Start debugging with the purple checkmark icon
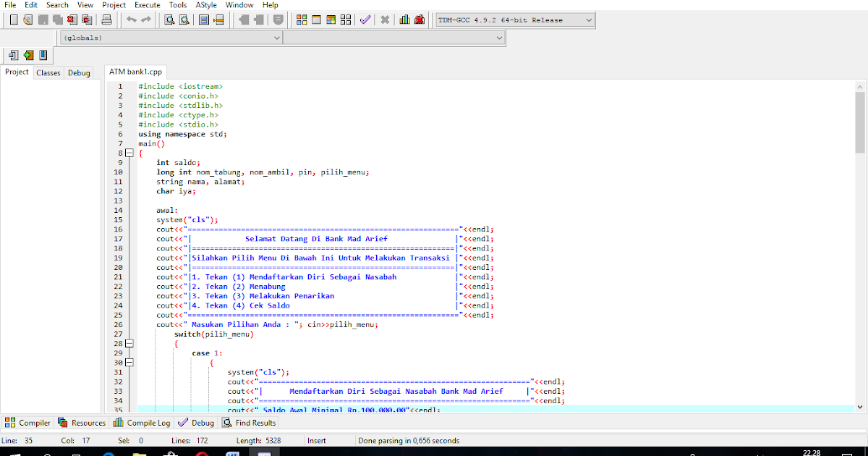This screenshot has width=868, height=456. 364,20
